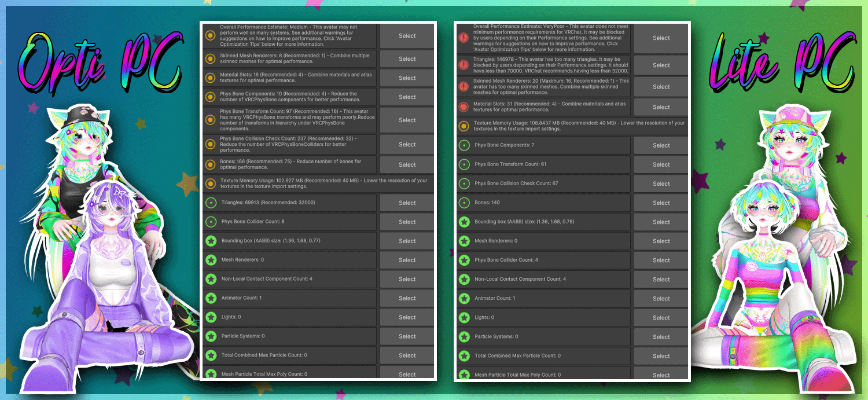Click the icon for Collision Check Count: 67
The image size is (868, 400).
pos(464,184)
